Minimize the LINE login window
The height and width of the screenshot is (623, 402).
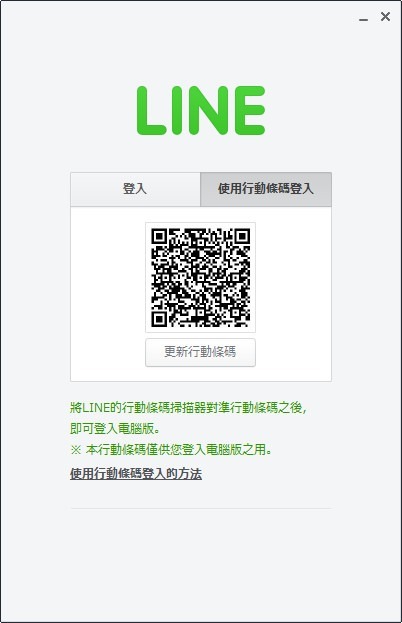coord(363,19)
